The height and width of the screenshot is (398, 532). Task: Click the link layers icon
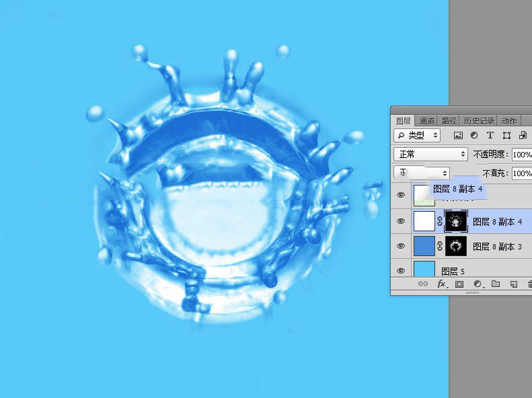point(423,284)
